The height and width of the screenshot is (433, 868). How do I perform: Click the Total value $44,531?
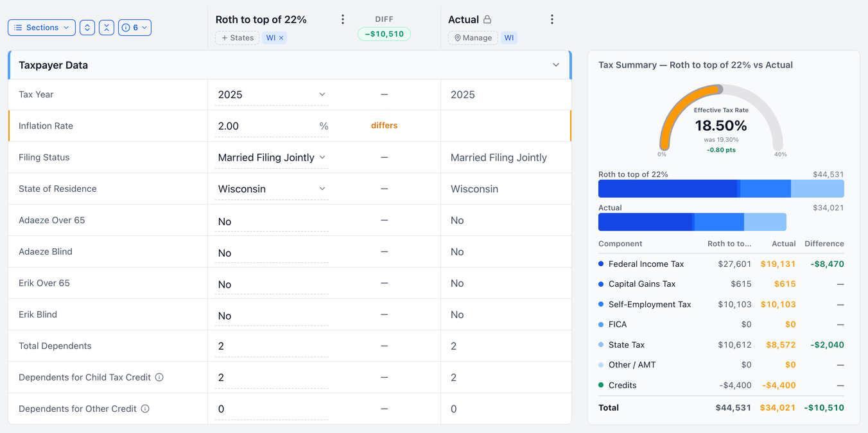(x=733, y=408)
